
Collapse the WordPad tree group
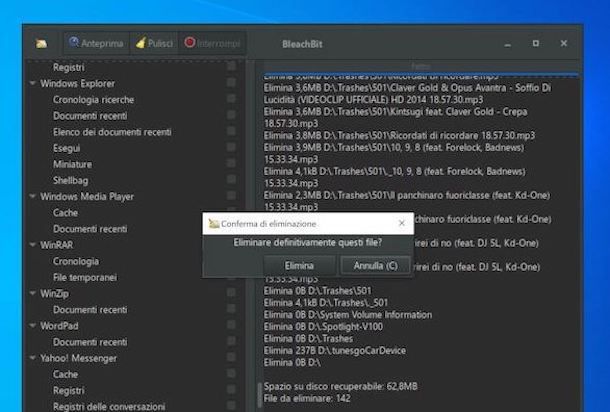[33, 326]
